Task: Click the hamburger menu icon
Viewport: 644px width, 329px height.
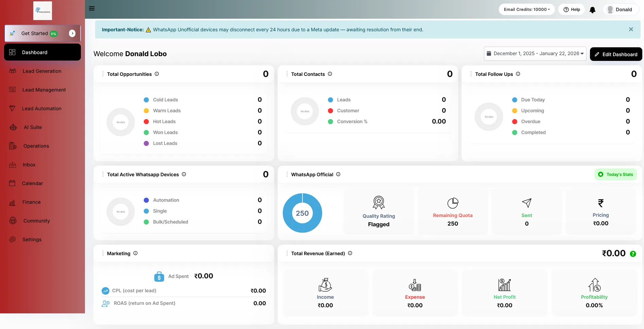Action: pyautogui.click(x=92, y=9)
